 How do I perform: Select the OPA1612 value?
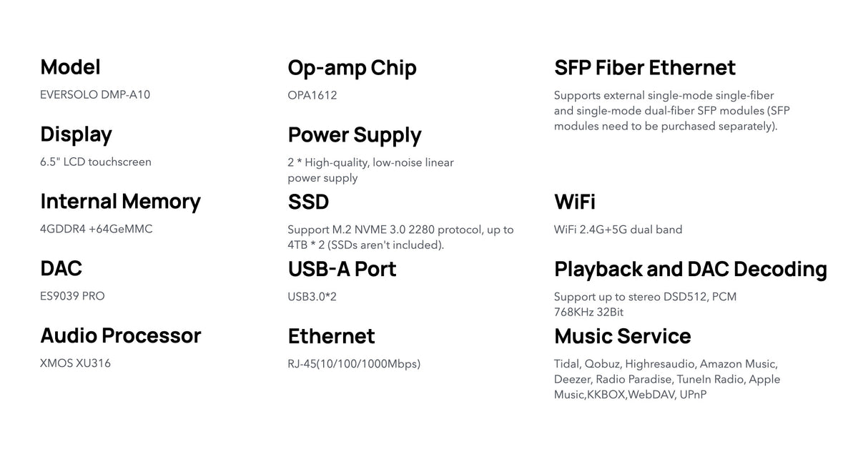312,95
